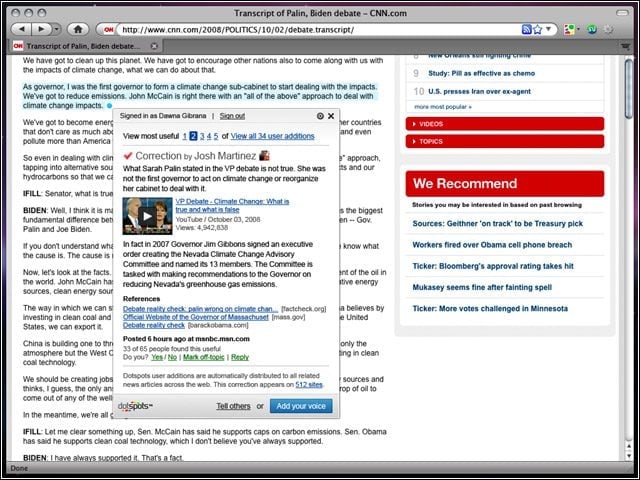Select most useful addition page 2
Viewport: 640px width, 480px height.
pyautogui.click(x=193, y=136)
